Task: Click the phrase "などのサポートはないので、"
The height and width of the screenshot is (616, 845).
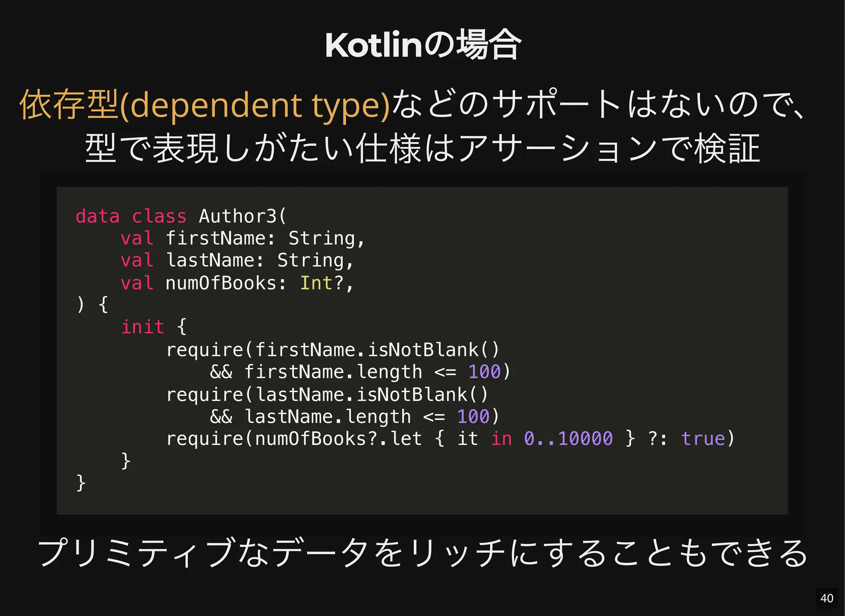Action: 598,104
